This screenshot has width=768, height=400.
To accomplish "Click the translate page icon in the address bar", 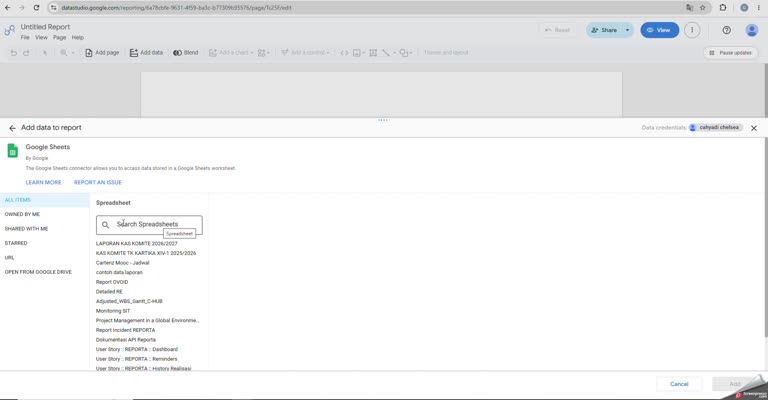I will (x=690, y=8).
